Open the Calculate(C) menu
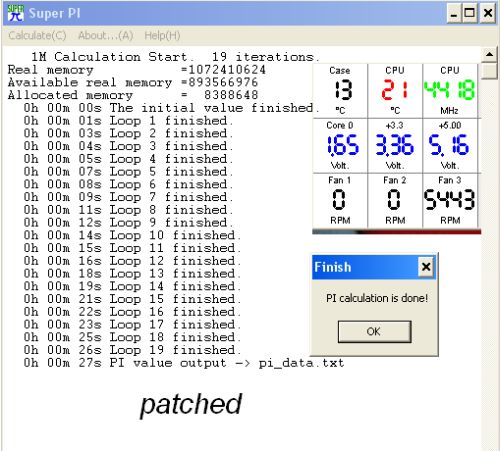500x451 pixels. [37, 35]
